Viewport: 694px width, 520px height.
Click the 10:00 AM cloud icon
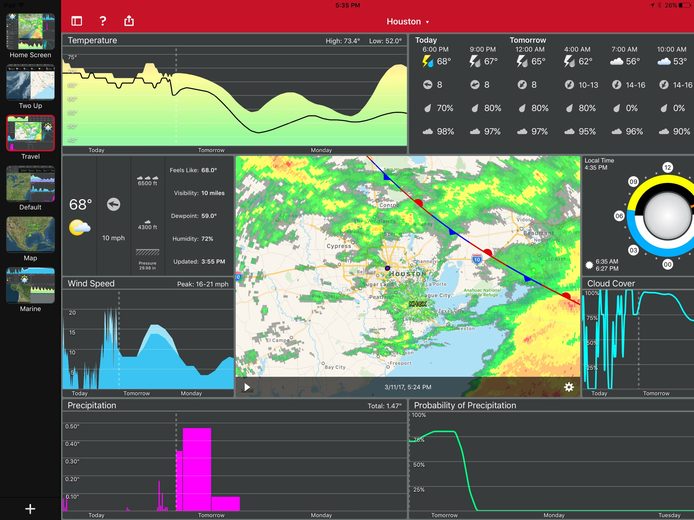664,62
